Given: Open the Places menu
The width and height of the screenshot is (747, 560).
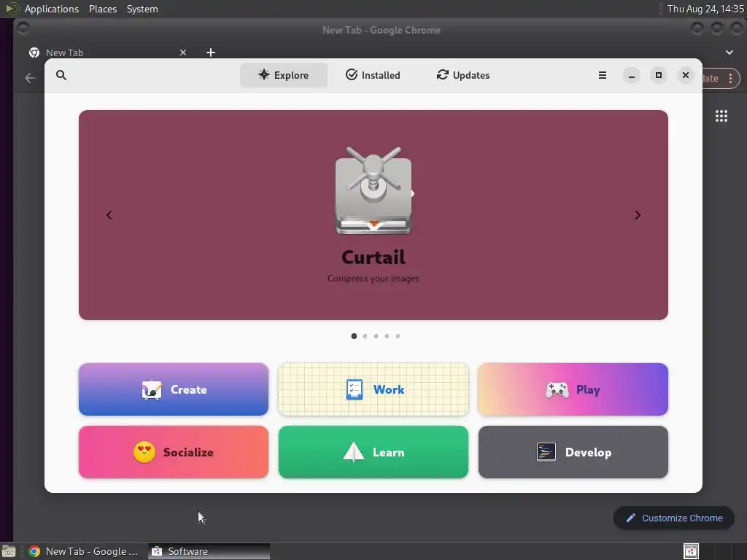Looking at the screenshot, I should [103, 9].
